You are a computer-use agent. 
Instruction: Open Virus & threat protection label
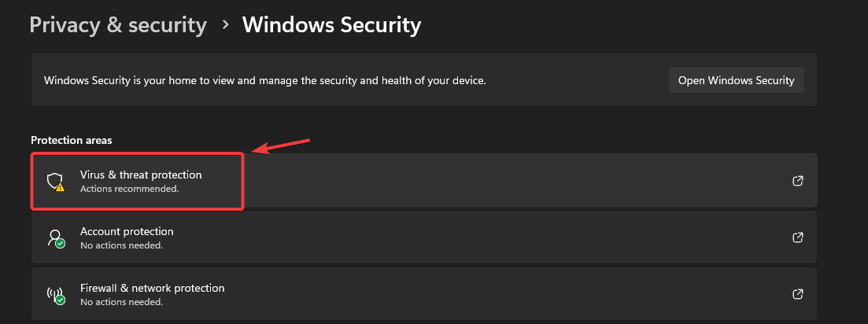pos(141,175)
